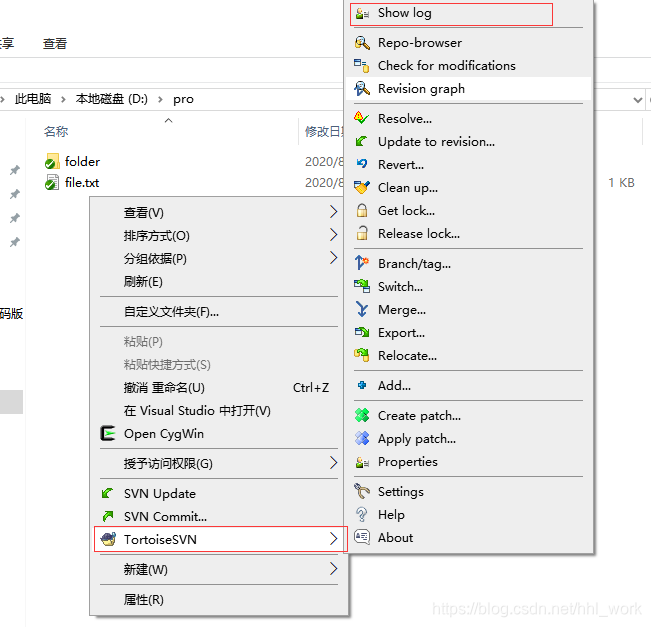Click the sort arrow above 名称 column

click(x=168, y=120)
